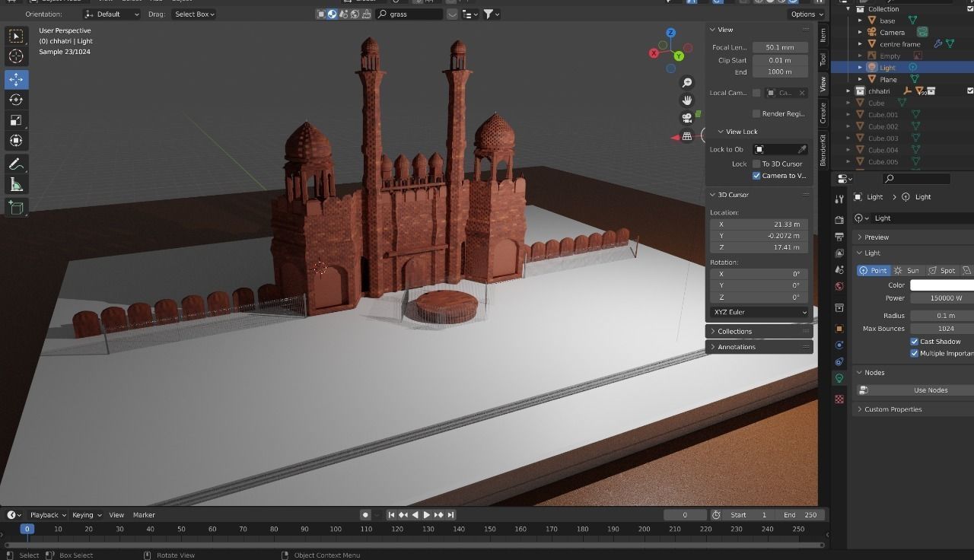Enable Lock To 3D Cursor checkbox

pyautogui.click(x=756, y=164)
